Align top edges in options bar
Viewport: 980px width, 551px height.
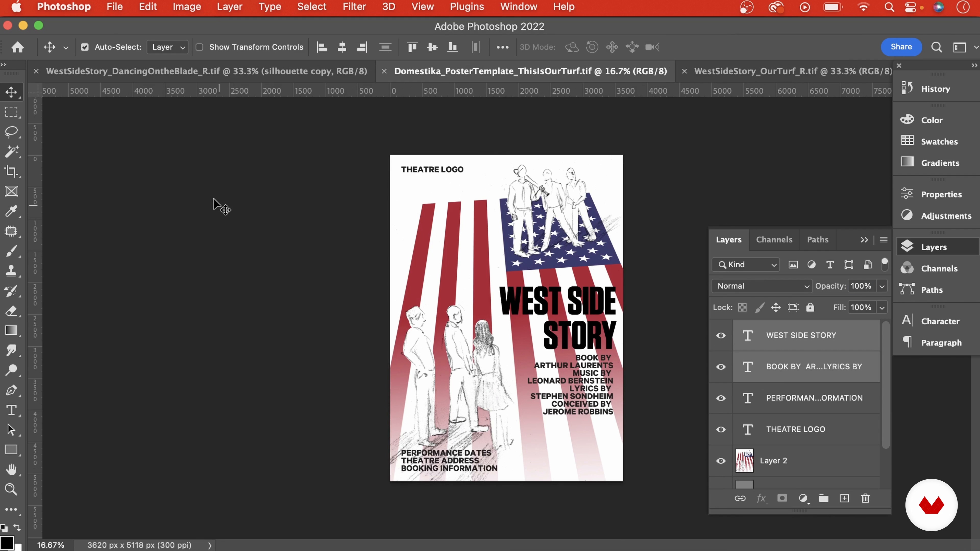click(x=412, y=47)
